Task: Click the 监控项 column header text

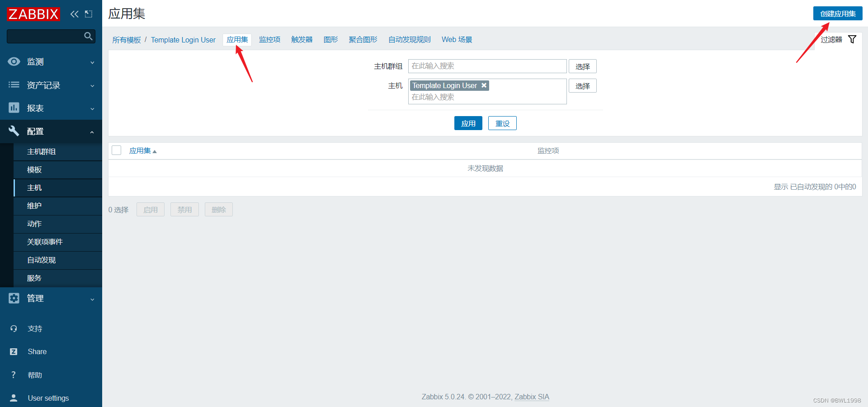Action: point(548,151)
